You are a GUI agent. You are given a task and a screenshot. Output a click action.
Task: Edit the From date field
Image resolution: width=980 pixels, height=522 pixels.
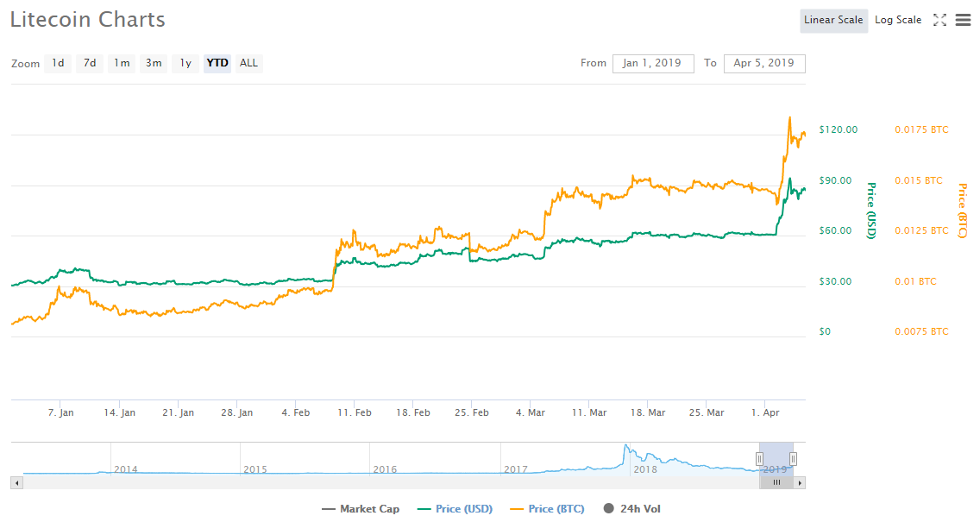click(x=653, y=63)
